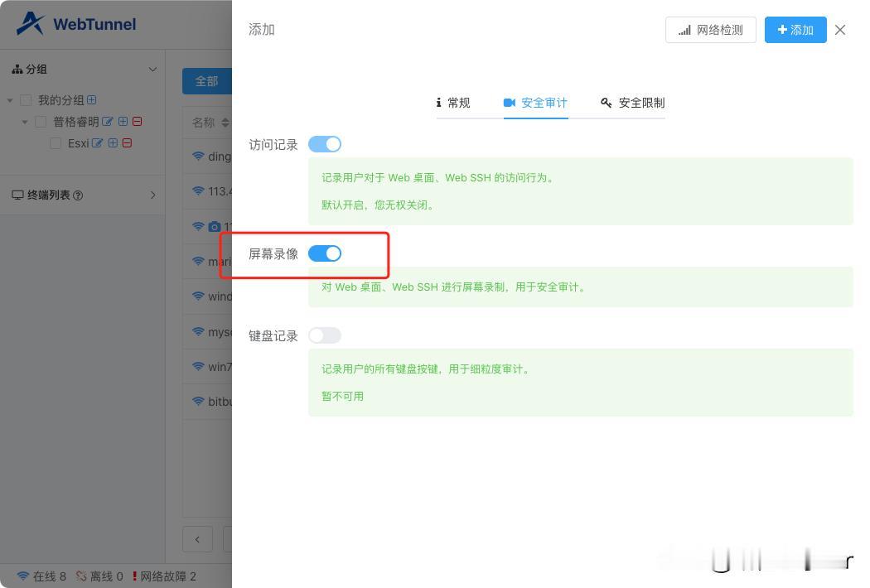Viewport: 870px width, 588px height.
Task: Click the wifi icon beside win7 row
Action: click(x=198, y=367)
